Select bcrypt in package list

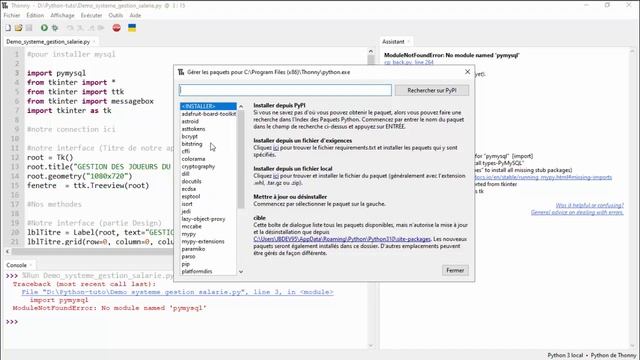click(189, 136)
